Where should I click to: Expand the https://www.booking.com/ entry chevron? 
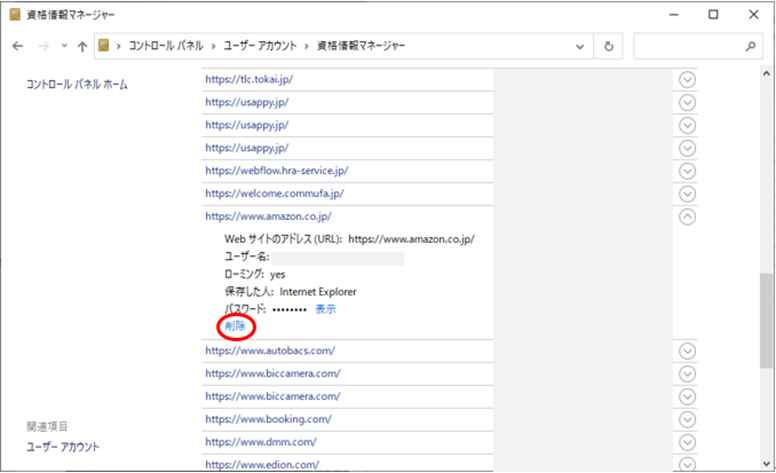(x=687, y=420)
